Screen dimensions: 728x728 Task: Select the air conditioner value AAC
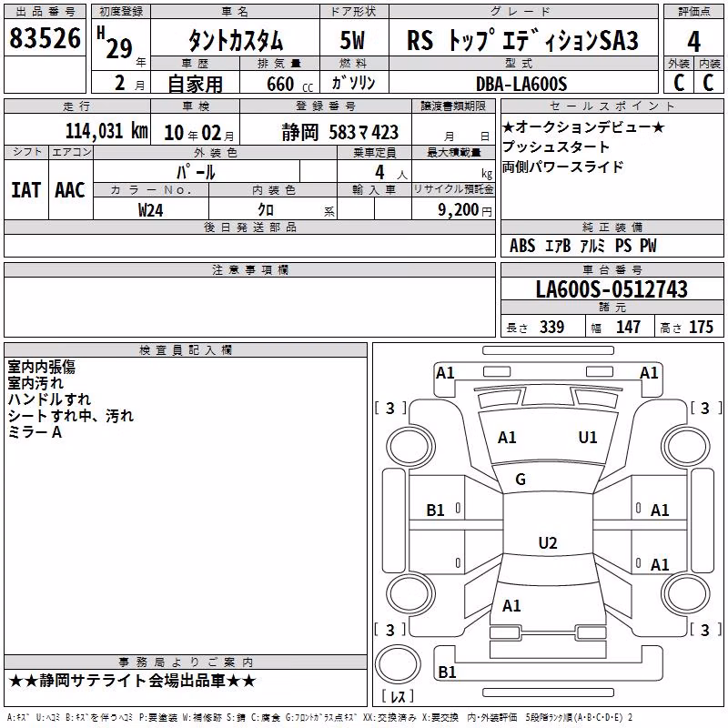tap(70, 190)
